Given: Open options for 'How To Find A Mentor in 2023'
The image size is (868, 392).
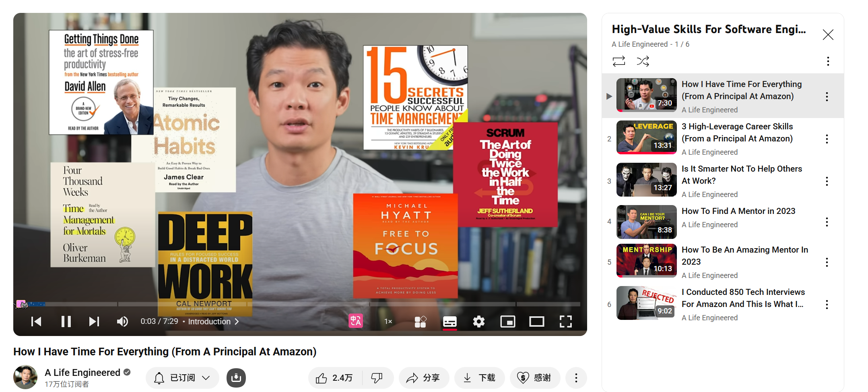Looking at the screenshot, I should click(x=827, y=222).
